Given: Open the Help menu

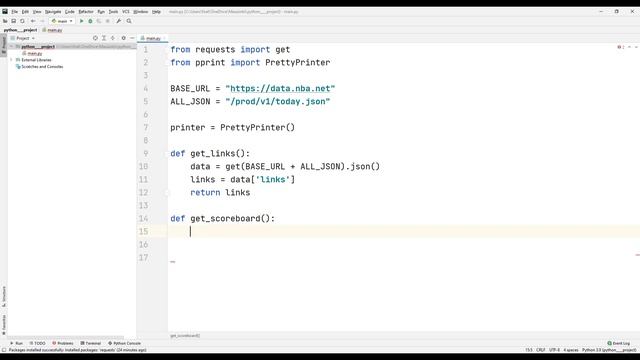Looking at the screenshot, I should point(156,12).
